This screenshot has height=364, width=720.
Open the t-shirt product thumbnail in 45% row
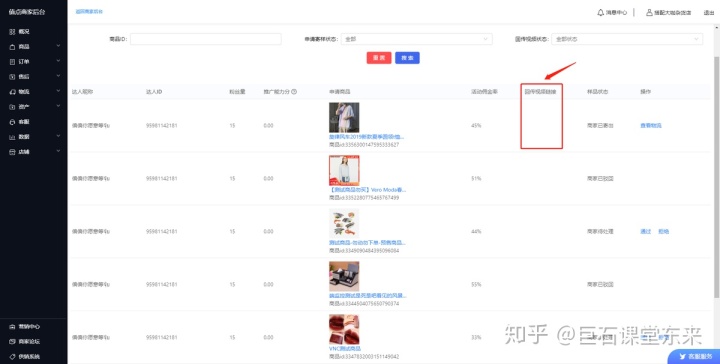(x=344, y=118)
